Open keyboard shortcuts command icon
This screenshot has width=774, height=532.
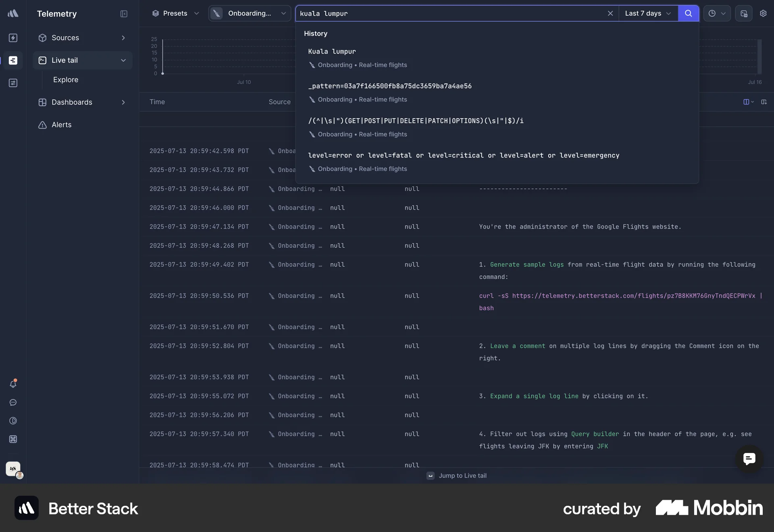[13, 439]
